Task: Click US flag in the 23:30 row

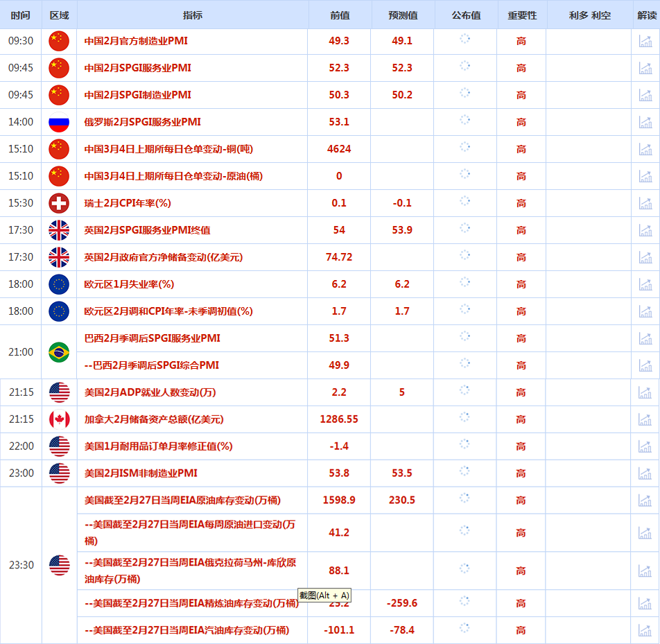Action: (x=60, y=565)
